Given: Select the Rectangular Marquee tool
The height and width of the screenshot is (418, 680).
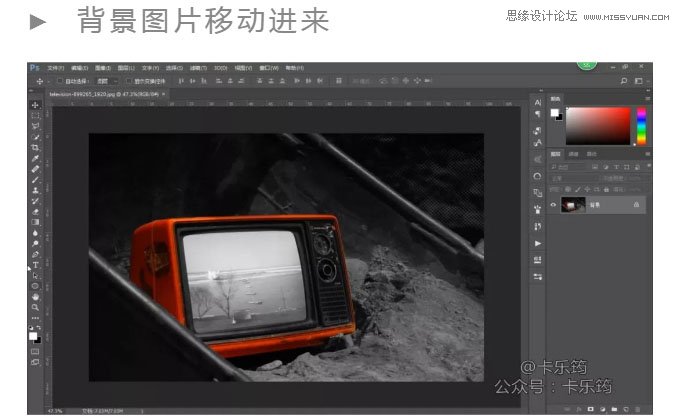Looking at the screenshot, I should [36, 115].
